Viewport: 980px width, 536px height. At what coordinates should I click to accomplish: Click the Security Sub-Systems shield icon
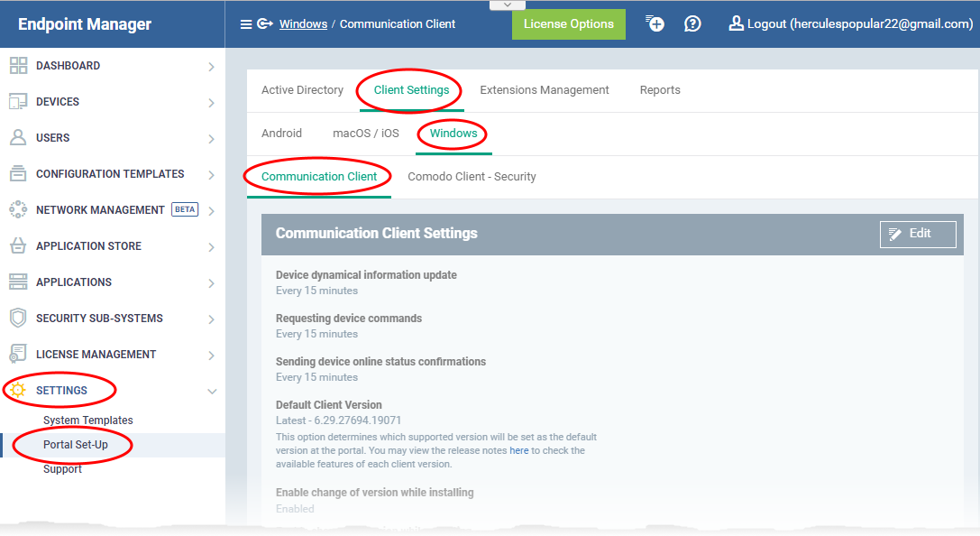18,318
